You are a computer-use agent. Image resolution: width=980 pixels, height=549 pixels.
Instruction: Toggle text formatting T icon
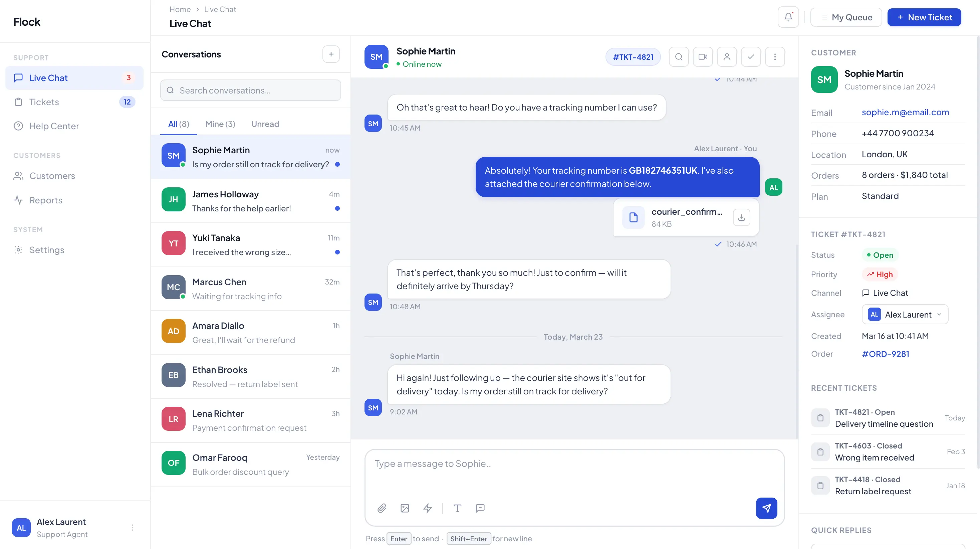click(x=458, y=508)
